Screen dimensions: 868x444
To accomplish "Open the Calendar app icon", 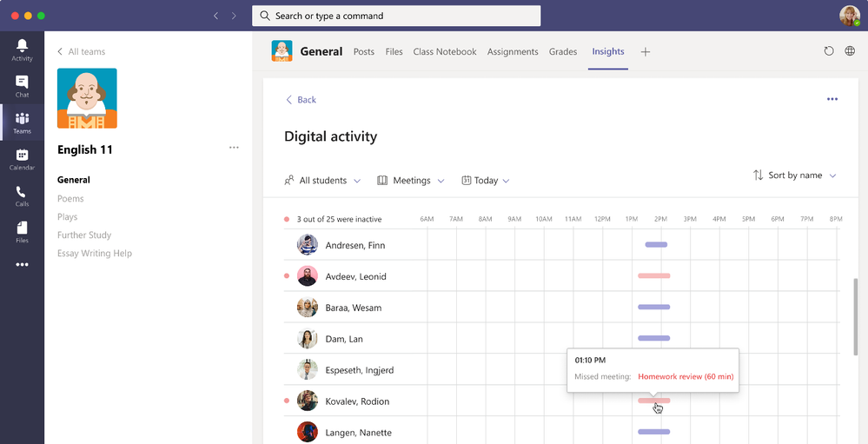I will (x=22, y=159).
